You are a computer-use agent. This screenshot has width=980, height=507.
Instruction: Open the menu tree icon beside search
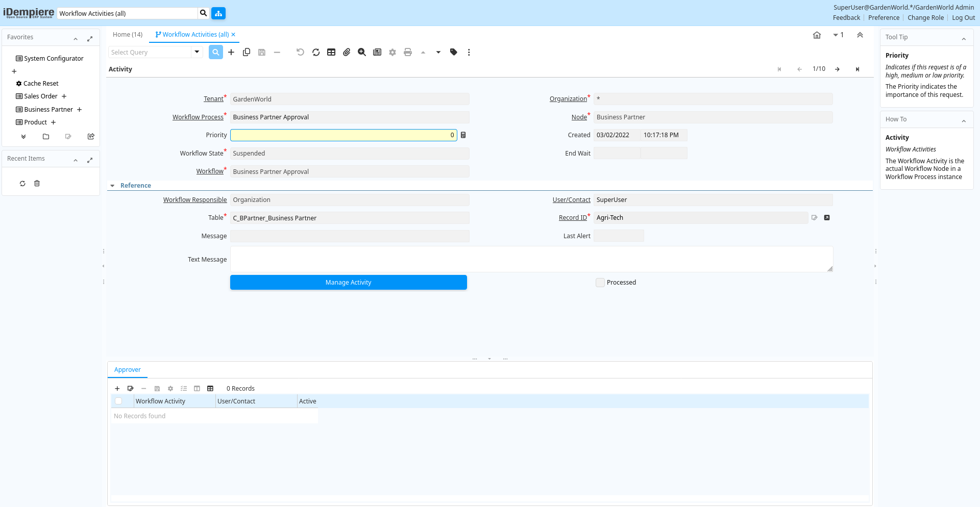coord(218,13)
